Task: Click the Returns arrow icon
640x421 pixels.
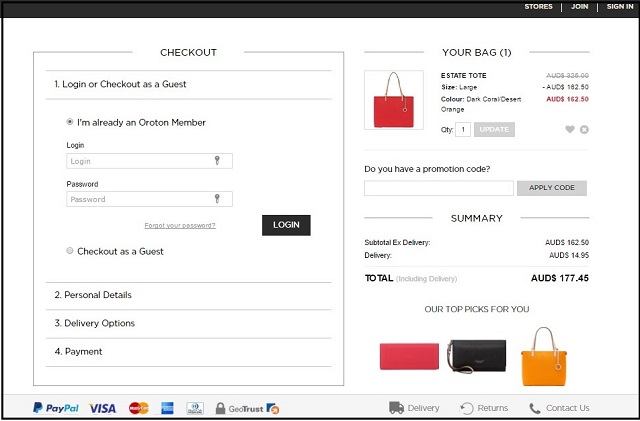Action: coord(467,408)
